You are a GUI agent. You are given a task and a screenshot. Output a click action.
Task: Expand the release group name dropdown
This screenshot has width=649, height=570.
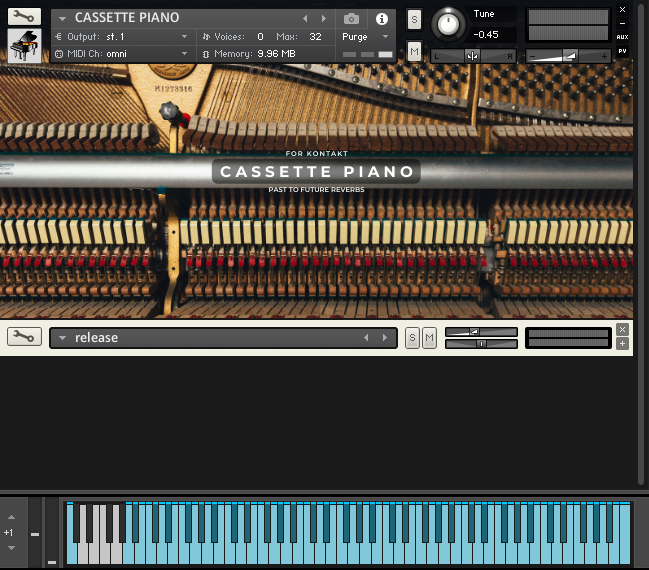62,338
